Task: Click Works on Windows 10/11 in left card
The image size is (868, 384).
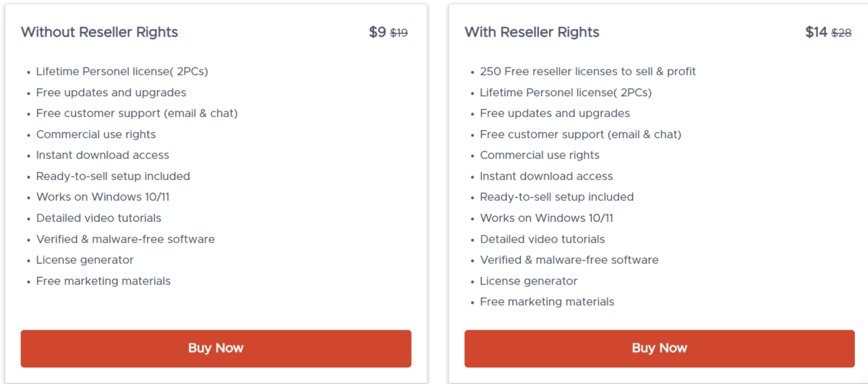Action: [103, 197]
